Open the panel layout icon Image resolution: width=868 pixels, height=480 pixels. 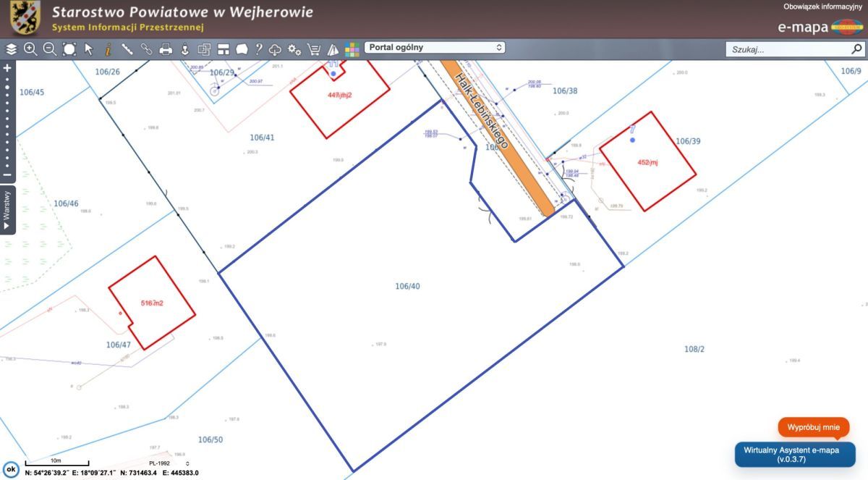pyautogui.click(x=223, y=49)
